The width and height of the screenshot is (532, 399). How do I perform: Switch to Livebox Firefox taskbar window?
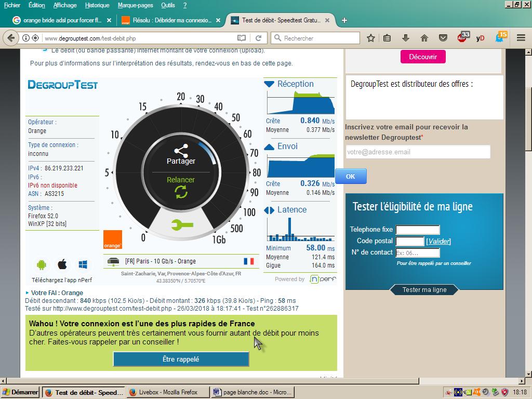(168, 392)
